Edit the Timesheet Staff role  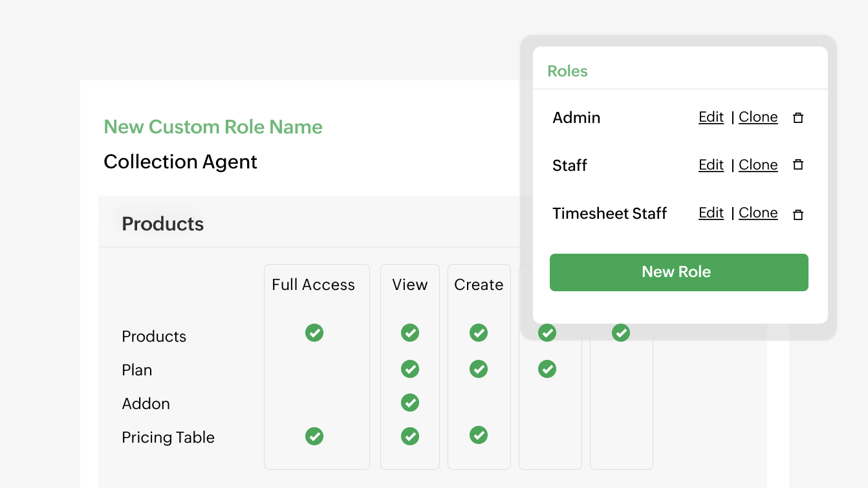[x=710, y=213]
